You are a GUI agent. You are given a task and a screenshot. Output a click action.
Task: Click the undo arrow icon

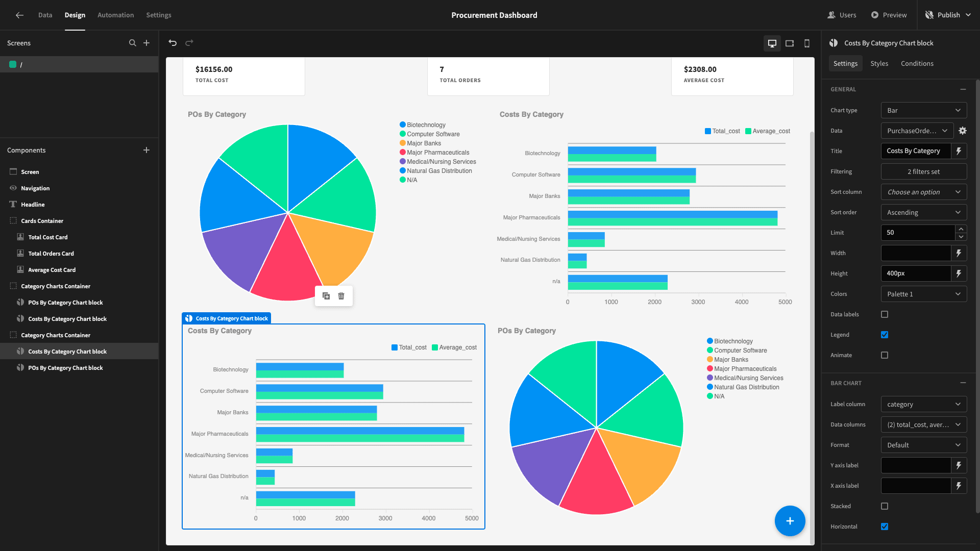(x=173, y=43)
